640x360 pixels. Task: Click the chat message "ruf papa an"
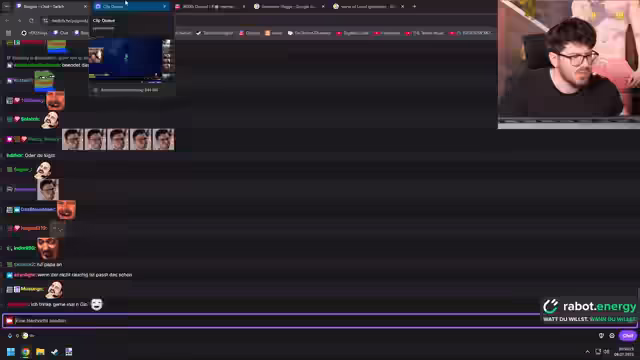[49, 264]
